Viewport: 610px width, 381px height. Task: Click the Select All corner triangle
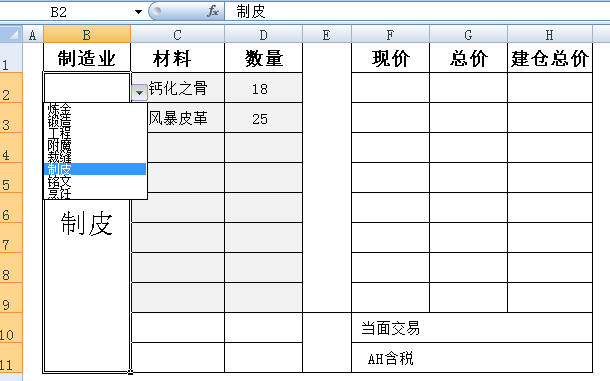[x=11, y=34]
